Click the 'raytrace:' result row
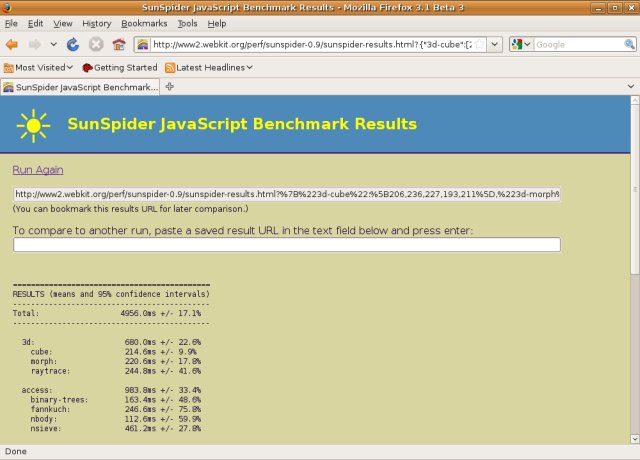640x460 pixels. click(116, 371)
